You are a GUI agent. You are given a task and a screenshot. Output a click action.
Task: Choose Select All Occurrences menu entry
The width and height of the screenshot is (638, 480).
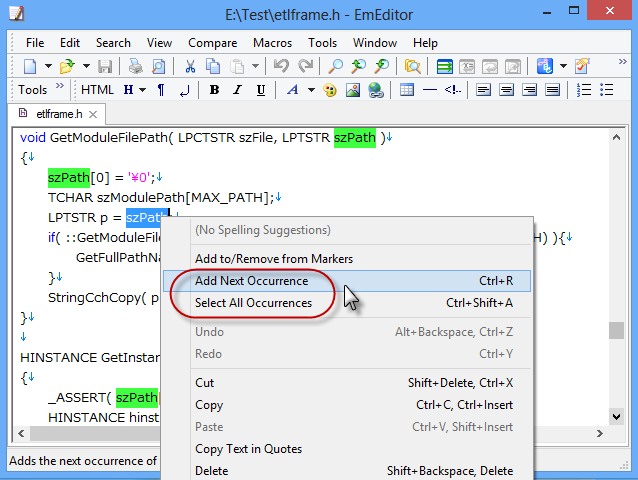click(x=347, y=303)
